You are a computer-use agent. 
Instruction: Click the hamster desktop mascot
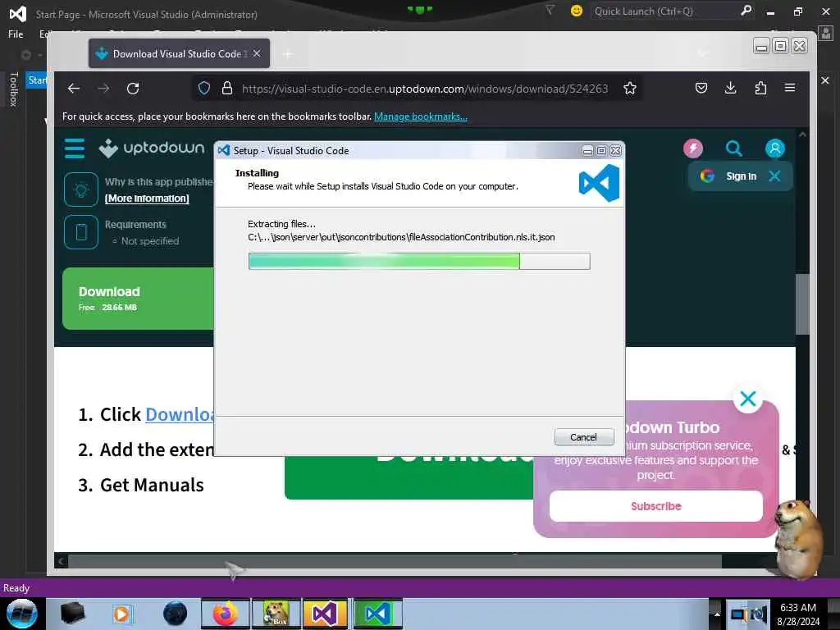[x=799, y=540]
